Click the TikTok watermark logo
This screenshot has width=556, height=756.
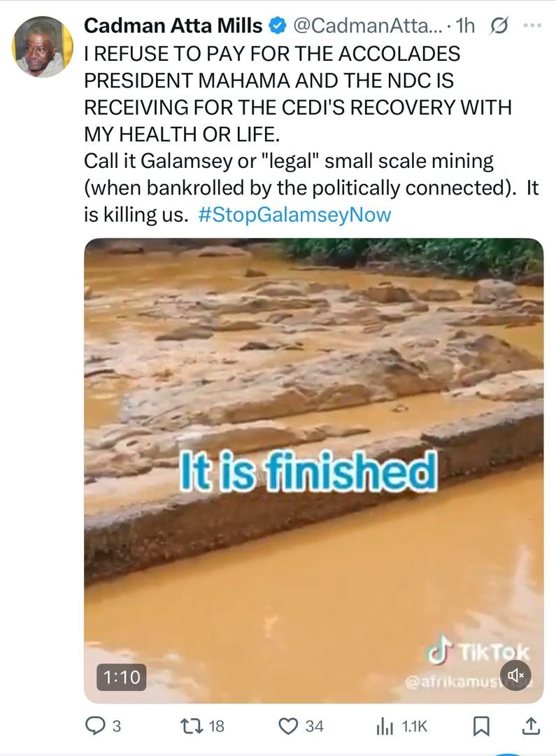pyautogui.click(x=478, y=652)
